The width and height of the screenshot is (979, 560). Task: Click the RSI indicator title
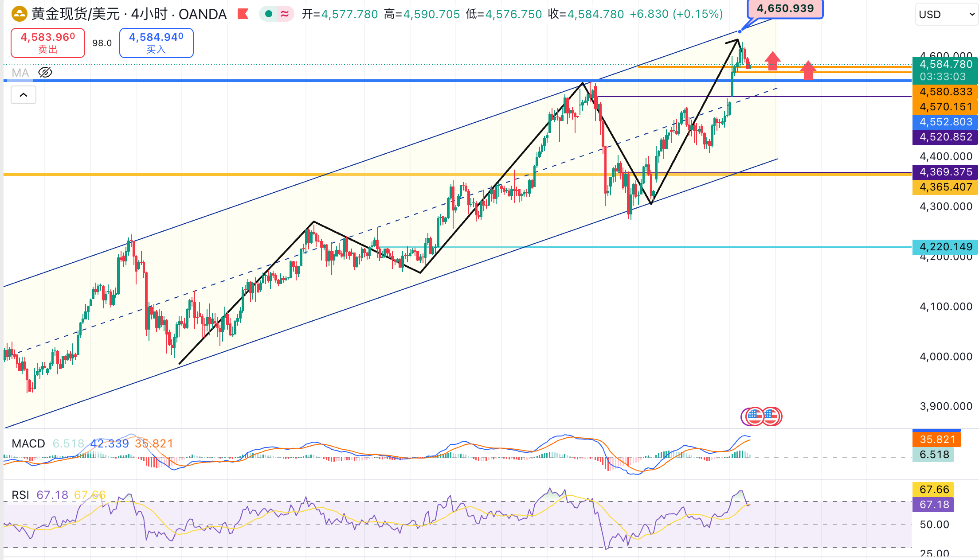pyautogui.click(x=20, y=495)
